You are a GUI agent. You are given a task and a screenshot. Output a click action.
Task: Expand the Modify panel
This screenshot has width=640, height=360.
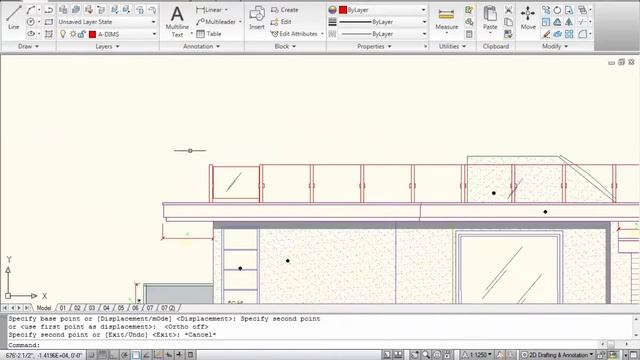(555, 46)
